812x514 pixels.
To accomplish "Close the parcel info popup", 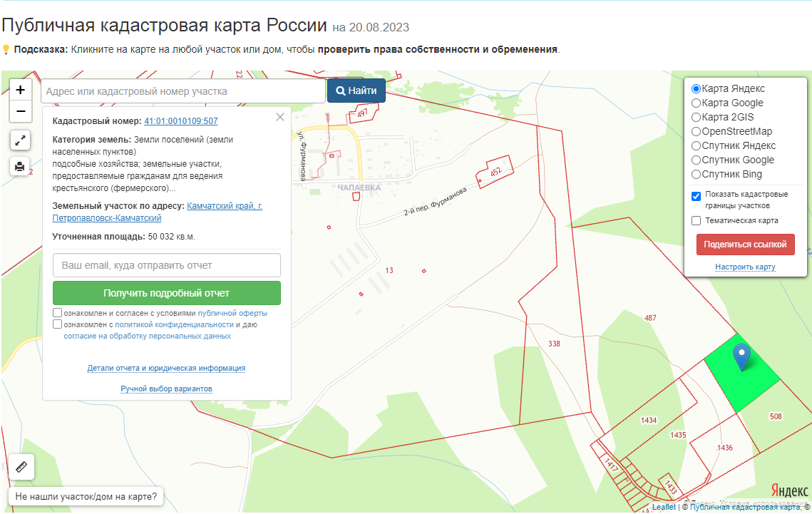I will click(x=280, y=117).
